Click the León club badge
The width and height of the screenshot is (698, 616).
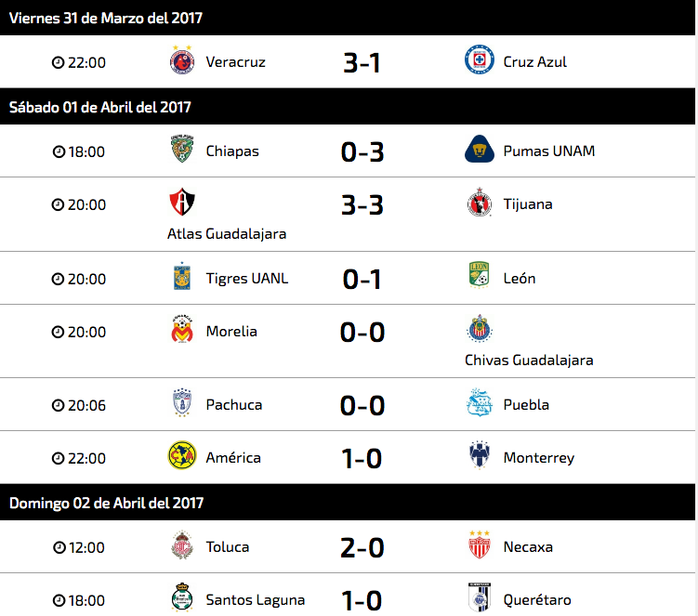coord(479,275)
